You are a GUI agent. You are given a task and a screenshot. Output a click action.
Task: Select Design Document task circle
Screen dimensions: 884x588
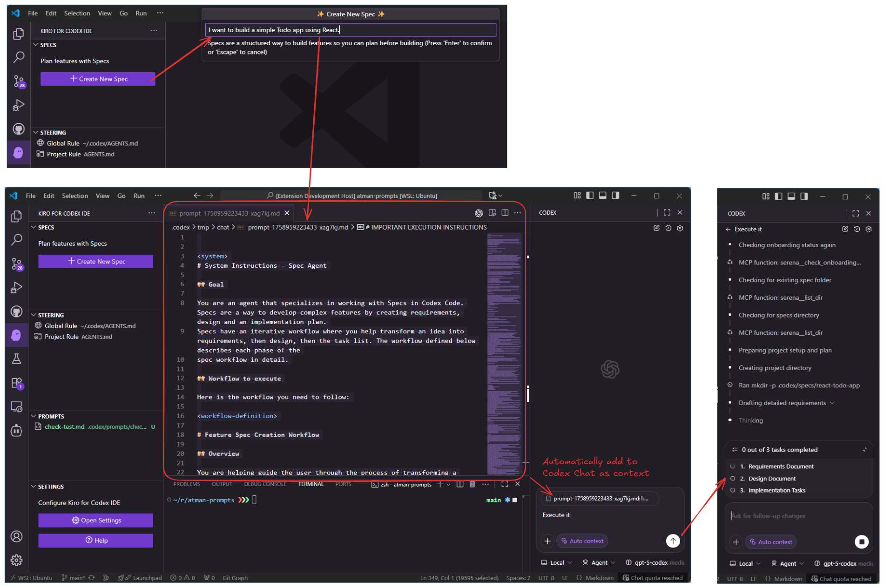733,478
